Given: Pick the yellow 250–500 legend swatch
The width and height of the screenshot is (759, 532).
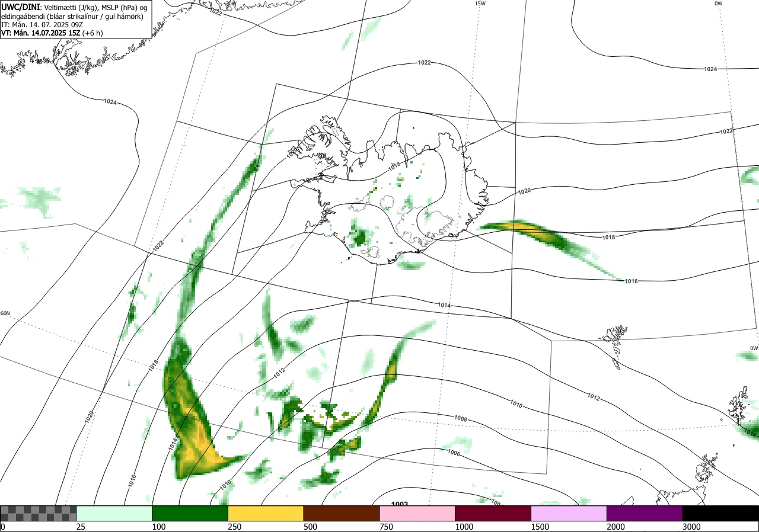Looking at the screenshot, I should click(x=266, y=513).
